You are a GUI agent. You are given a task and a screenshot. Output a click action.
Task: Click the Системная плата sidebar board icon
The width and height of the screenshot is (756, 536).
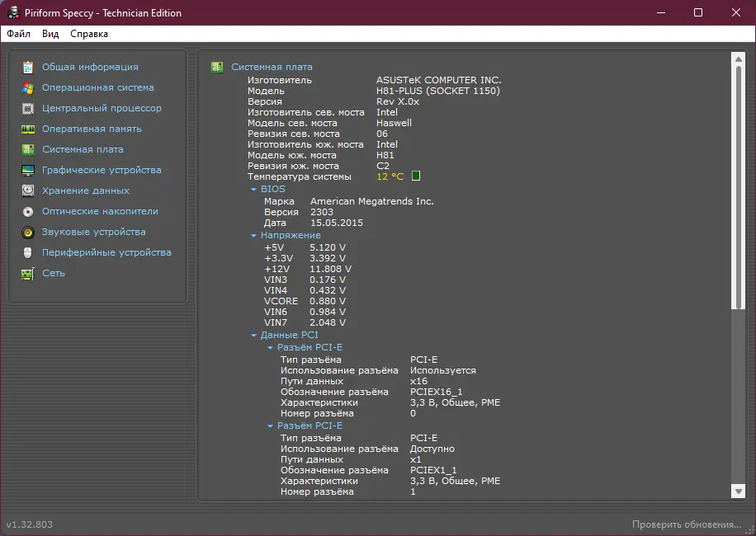28,150
